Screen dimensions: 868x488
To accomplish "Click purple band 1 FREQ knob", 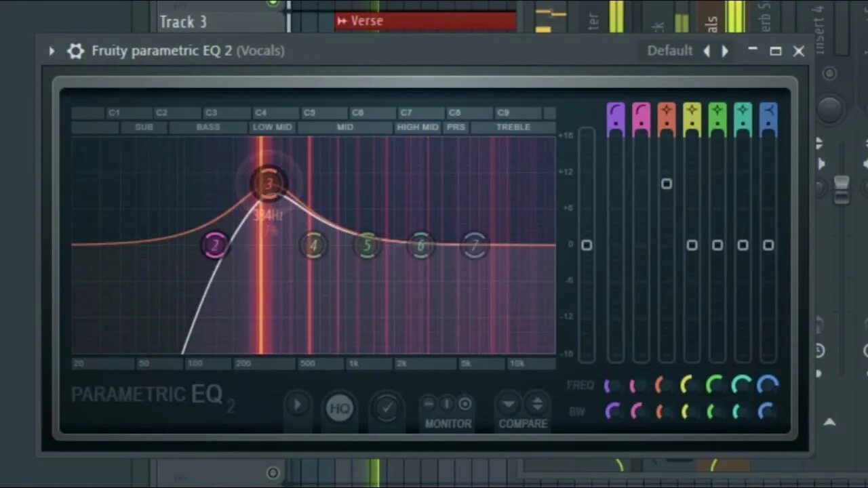I will [614, 386].
